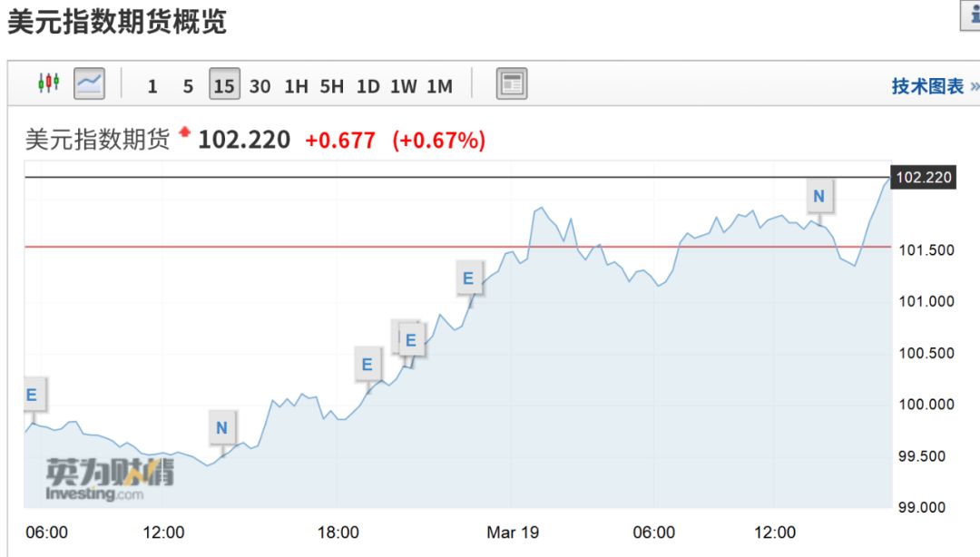
Task: Open the 技术图表 link
Action: coord(927,86)
